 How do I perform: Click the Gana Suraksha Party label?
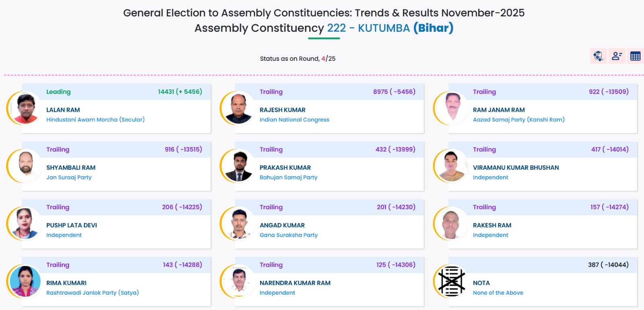[x=288, y=235]
